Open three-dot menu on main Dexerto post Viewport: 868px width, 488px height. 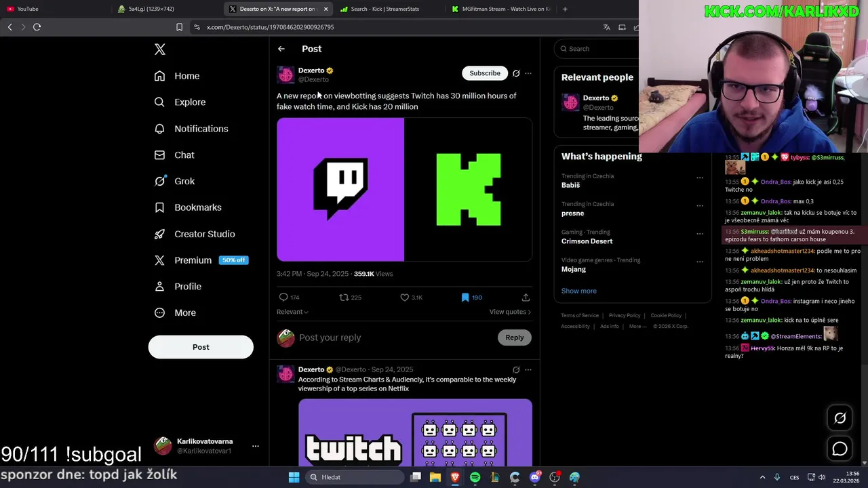tap(528, 73)
